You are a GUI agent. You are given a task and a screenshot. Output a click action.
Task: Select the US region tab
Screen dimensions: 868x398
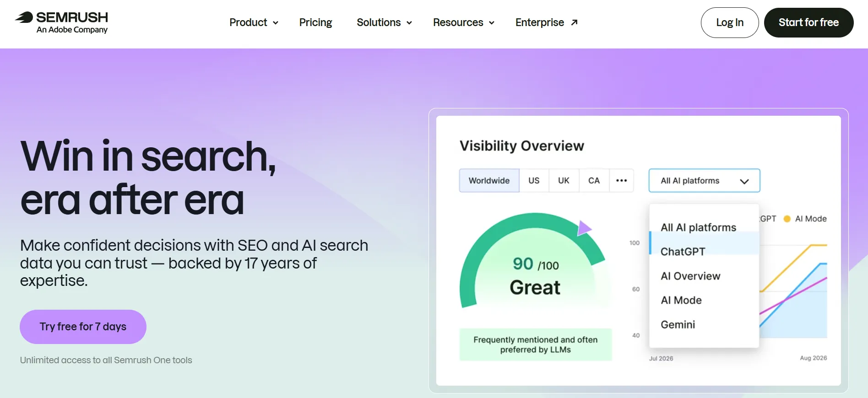tap(534, 181)
